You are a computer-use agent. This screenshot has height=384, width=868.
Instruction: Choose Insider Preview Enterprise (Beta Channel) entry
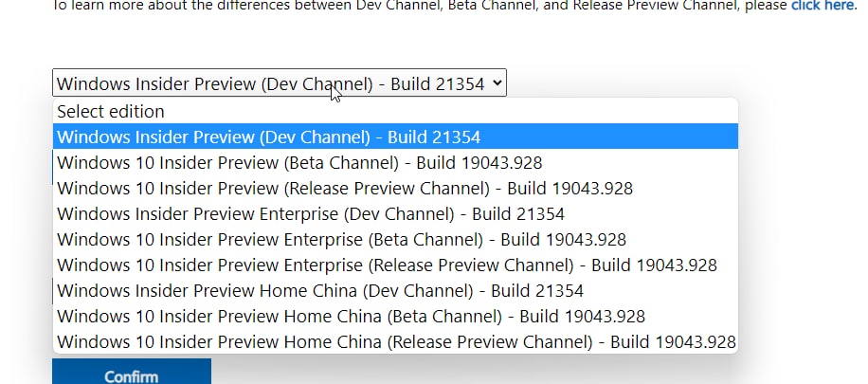pyautogui.click(x=395, y=239)
